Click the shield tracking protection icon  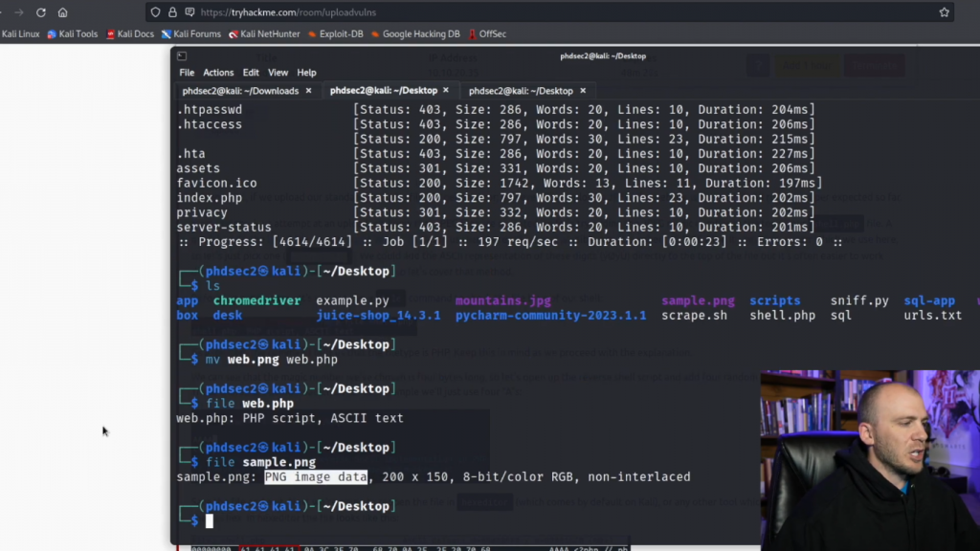(156, 12)
